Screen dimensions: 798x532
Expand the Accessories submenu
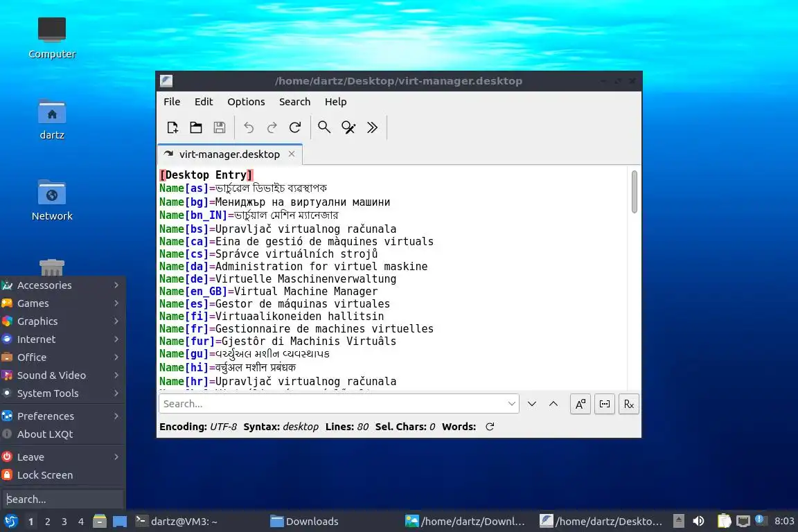[x=62, y=285]
